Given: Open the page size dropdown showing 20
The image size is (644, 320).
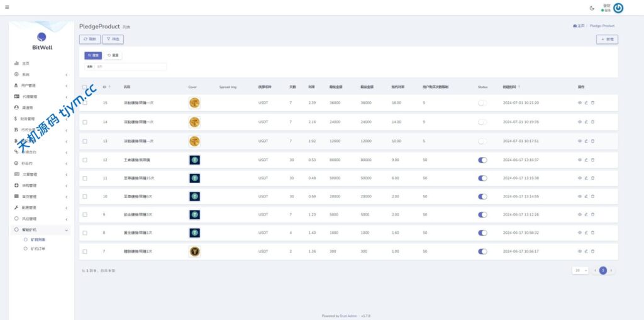Looking at the screenshot, I should pos(580,270).
